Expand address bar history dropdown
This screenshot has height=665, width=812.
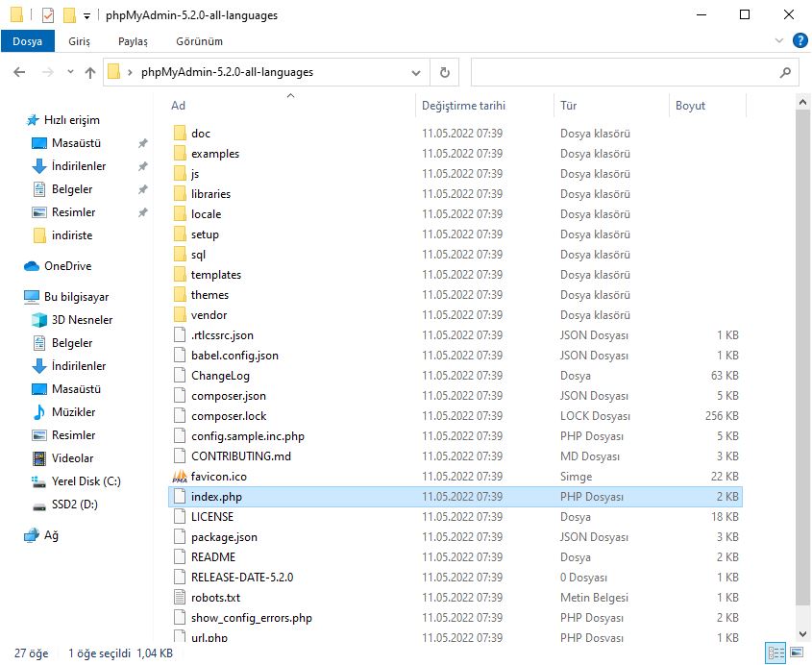point(416,72)
